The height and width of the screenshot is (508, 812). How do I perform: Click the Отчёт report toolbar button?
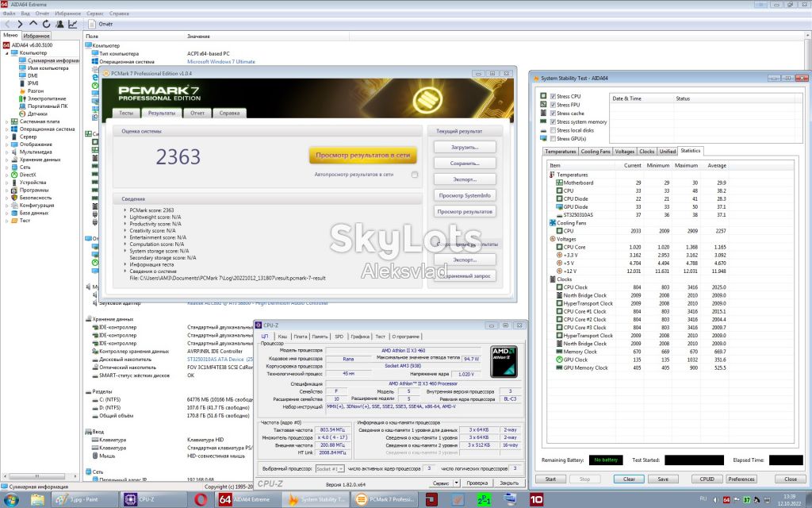click(101, 24)
